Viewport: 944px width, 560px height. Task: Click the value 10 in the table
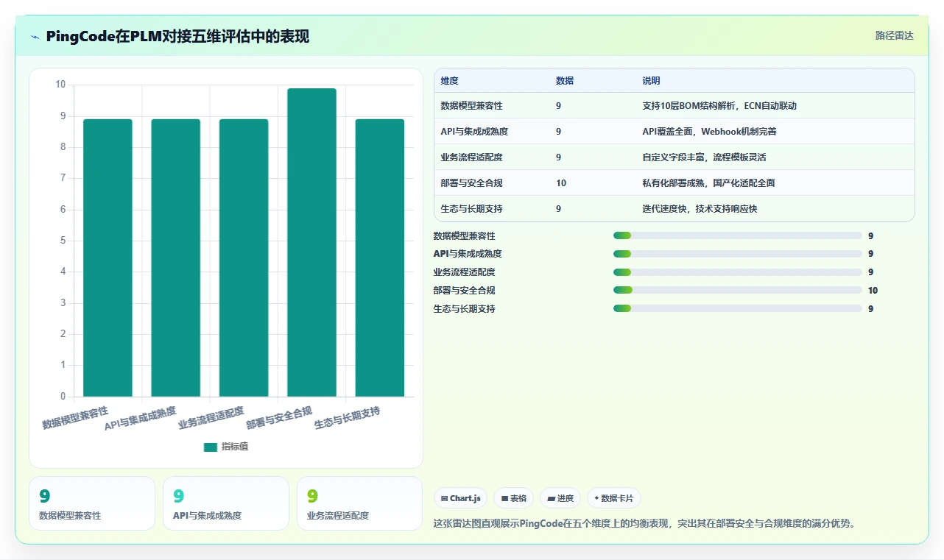[561, 183]
